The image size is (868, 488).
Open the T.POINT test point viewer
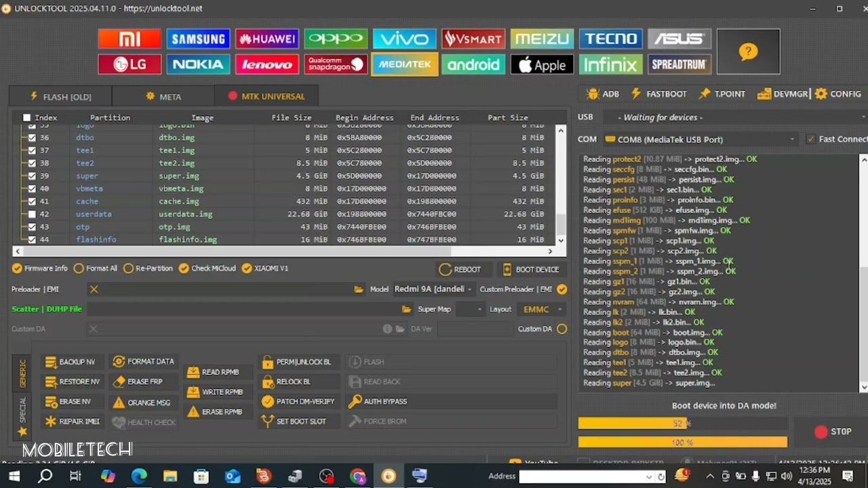[722, 94]
